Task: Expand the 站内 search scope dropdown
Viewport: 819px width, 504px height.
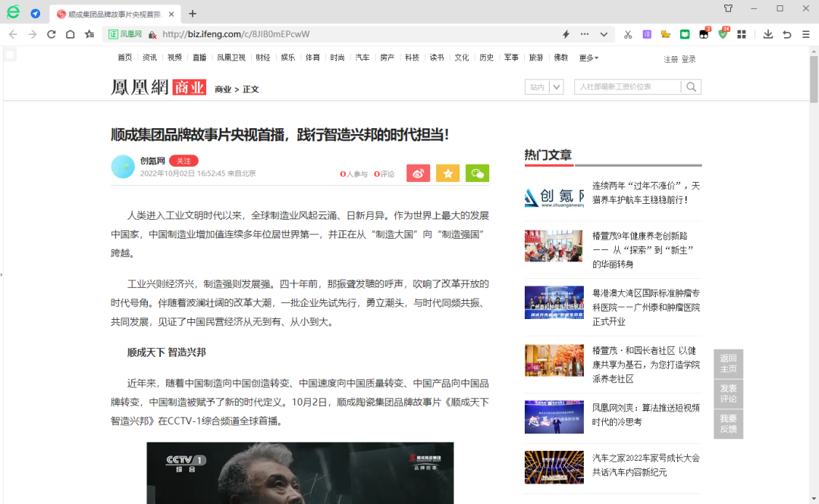Action: point(544,87)
